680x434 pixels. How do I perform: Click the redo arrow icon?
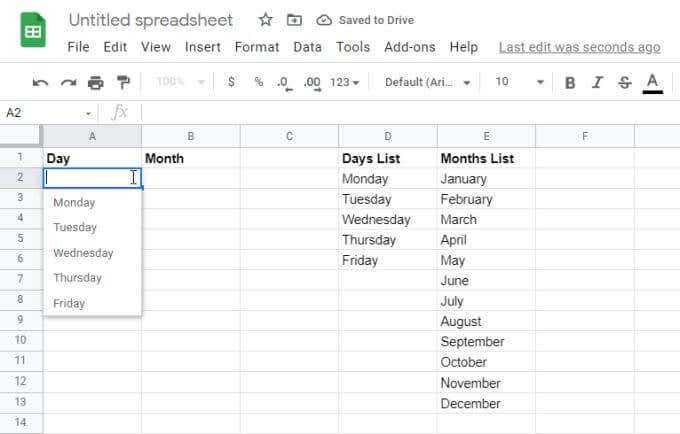(x=68, y=83)
